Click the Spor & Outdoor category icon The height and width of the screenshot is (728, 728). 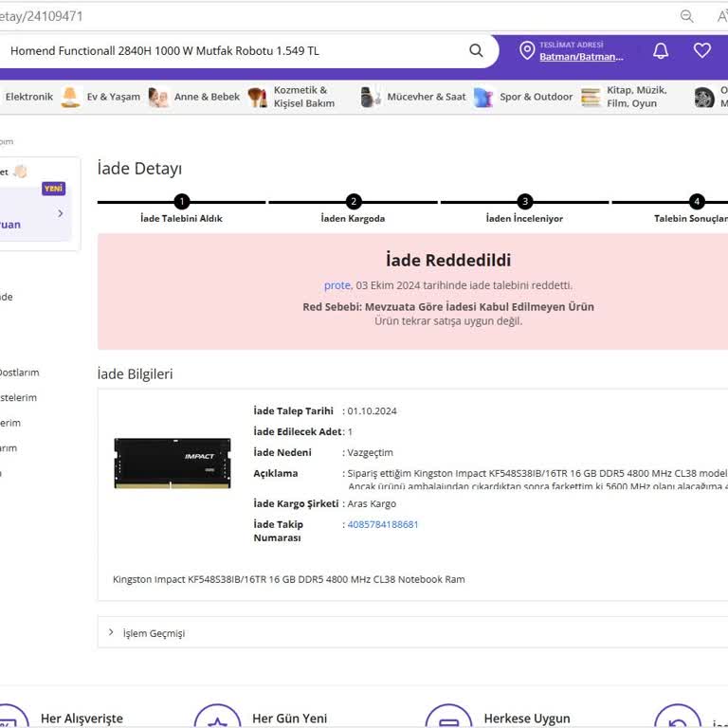483,97
